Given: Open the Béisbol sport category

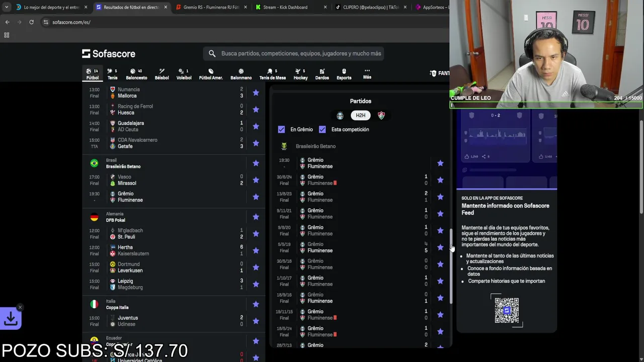Looking at the screenshot, I should coord(162,74).
